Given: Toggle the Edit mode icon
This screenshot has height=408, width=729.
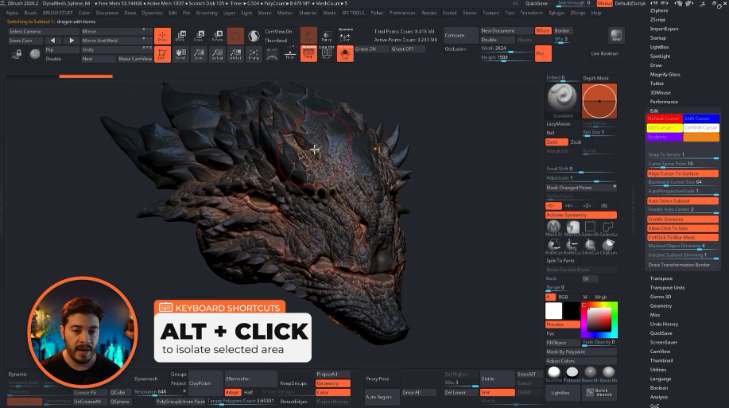Looking at the screenshot, I should pyautogui.click(x=162, y=54).
